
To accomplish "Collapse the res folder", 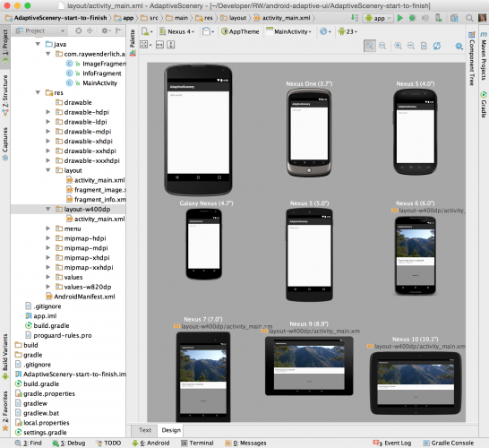I will pyautogui.click(x=38, y=92).
